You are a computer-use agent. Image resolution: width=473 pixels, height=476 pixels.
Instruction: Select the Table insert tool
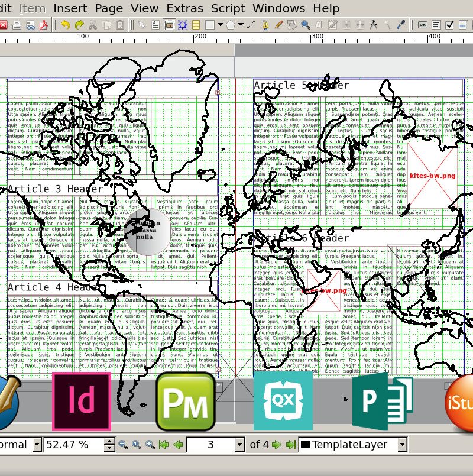(x=196, y=25)
